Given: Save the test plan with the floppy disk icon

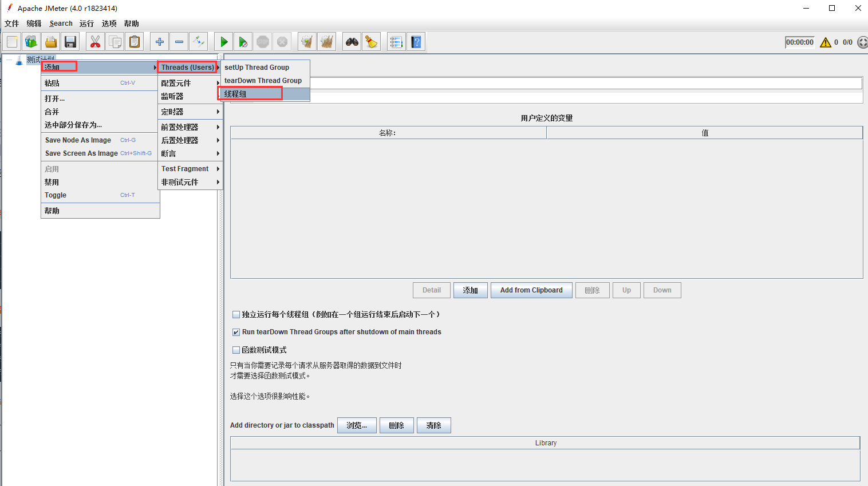Looking at the screenshot, I should point(70,42).
